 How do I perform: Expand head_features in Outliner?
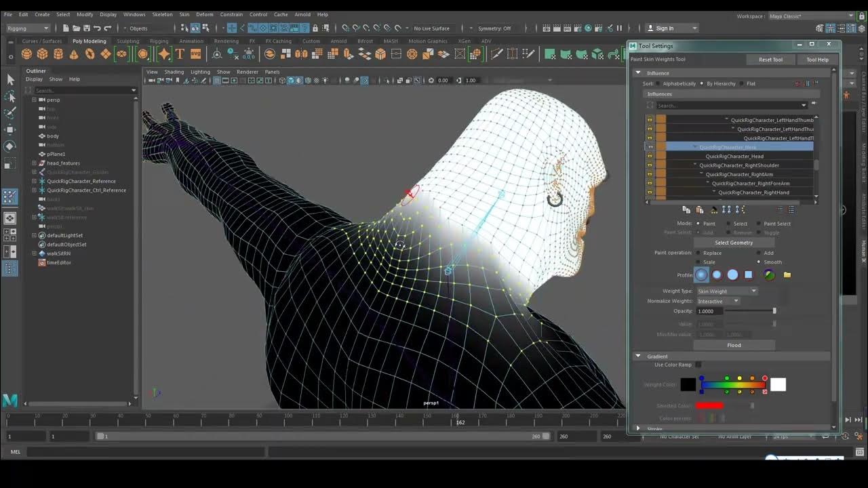tap(34, 163)
